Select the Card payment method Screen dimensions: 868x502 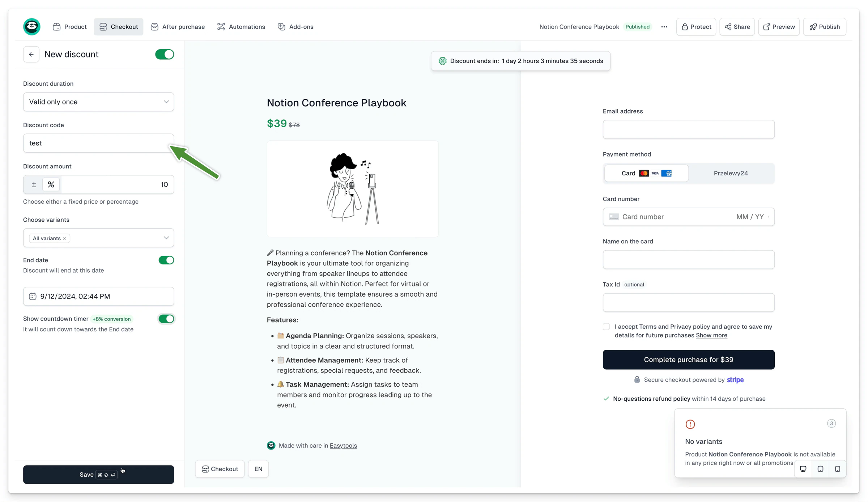646,173
